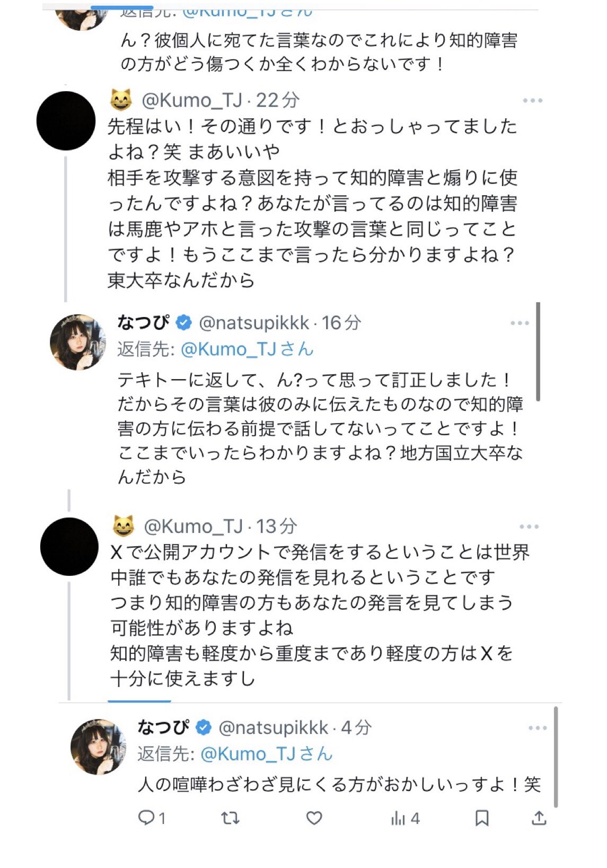Click the retweet arrows icon
Viewport: 607px width, 868px height.
coord(230,819)
